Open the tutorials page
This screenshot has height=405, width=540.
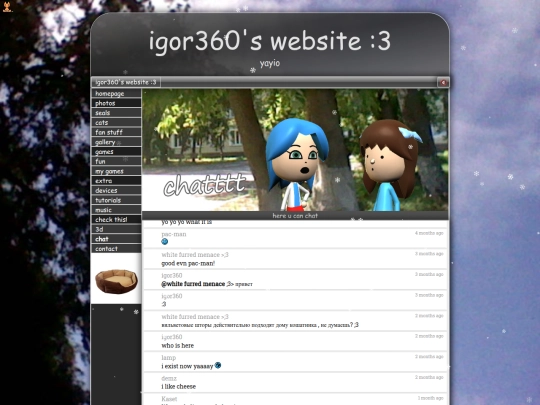pos(116,200)
